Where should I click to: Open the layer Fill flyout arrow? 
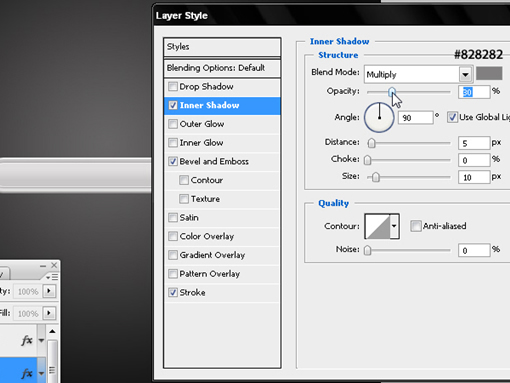(x=49, y=313)
